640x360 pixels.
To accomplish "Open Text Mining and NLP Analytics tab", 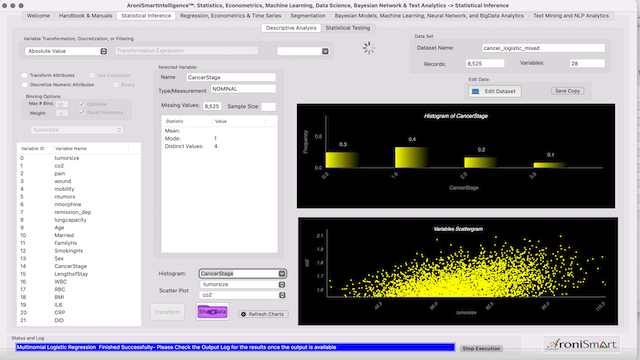I will tap(571, 16).
